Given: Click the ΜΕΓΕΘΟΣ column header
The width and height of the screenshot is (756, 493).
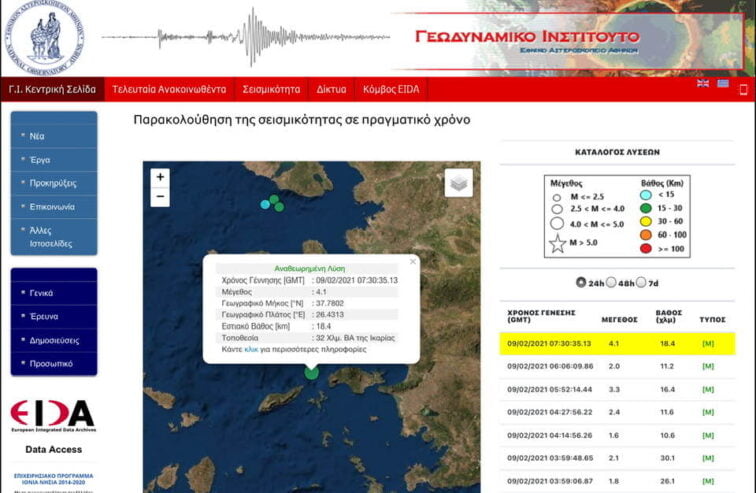Looking at the screenshot, I should click(619, 320).
